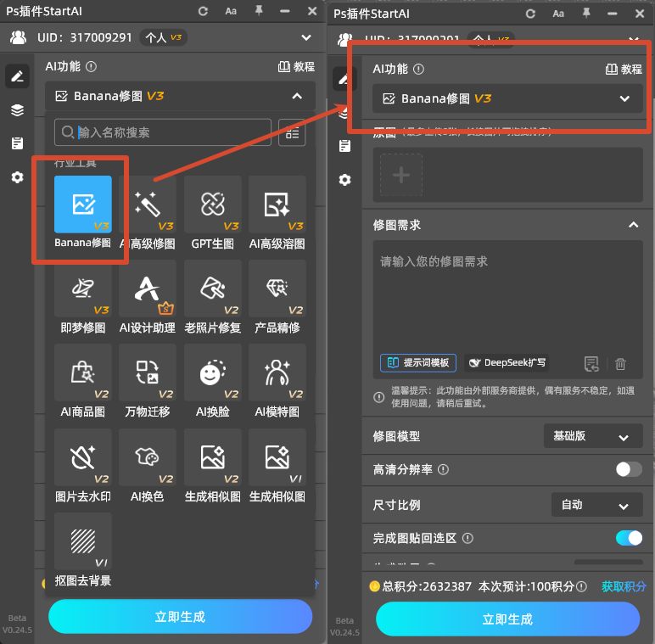Select the GPT生图 tool tile
The image size is (655, 644).
point(213,204)
